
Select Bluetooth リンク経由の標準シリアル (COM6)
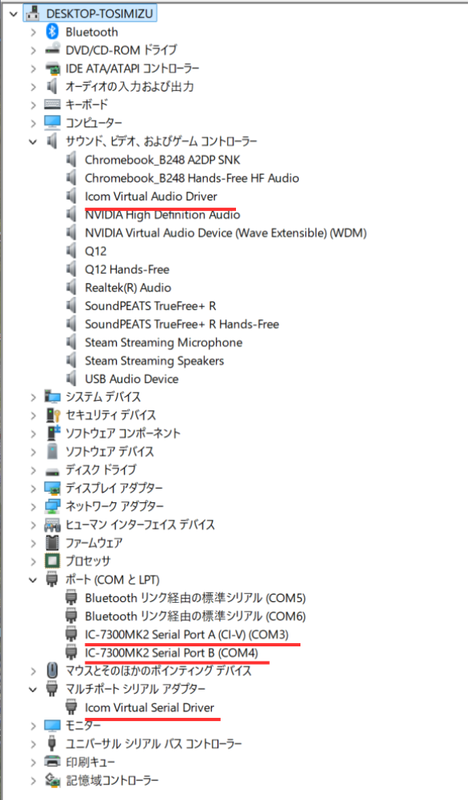pyautogui.click(x=195, y=616)
